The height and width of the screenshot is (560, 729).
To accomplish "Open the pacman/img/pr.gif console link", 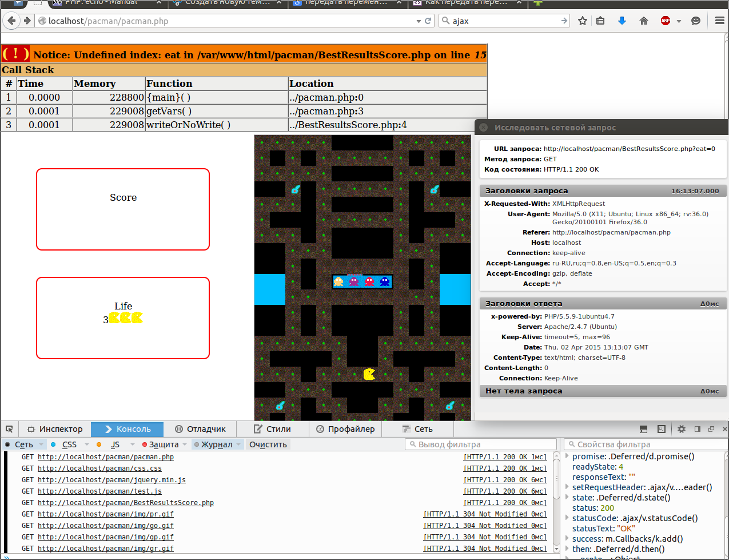I will (106, 514).
